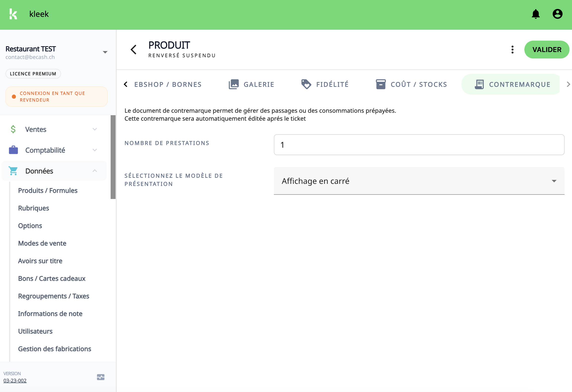
Task: Open version link 03-23-002
Action: 15,381
